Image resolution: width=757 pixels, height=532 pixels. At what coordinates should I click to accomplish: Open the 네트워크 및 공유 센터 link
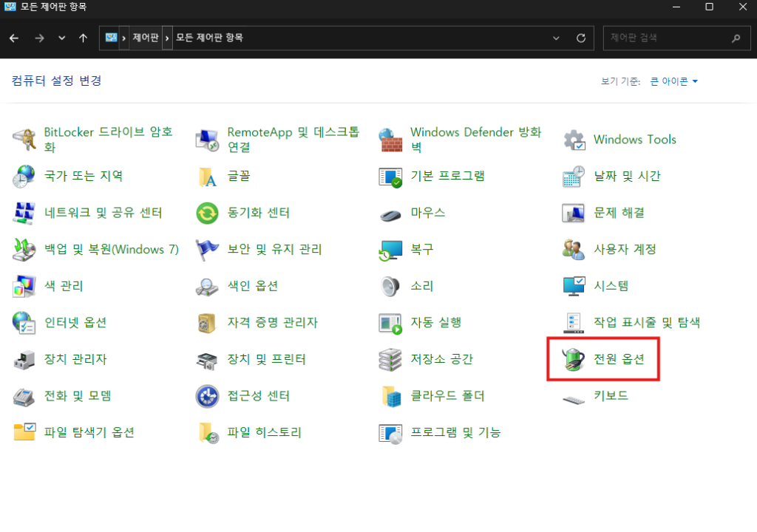103,213
